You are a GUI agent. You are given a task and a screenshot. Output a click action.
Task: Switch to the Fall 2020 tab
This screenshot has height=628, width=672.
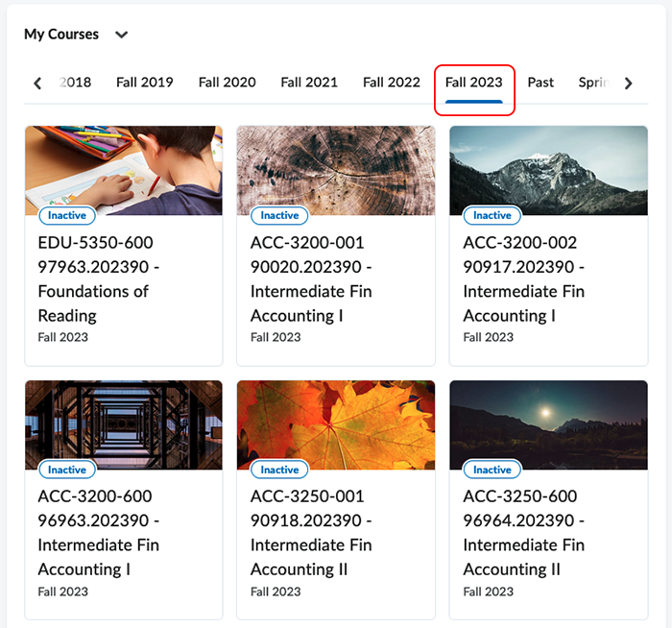[x=227, y=83]
